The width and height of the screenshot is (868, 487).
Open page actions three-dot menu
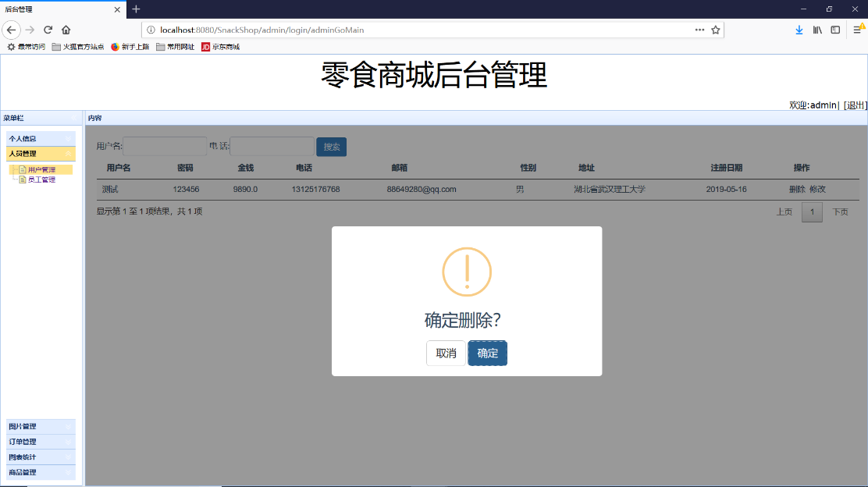(x=699, y=30)
